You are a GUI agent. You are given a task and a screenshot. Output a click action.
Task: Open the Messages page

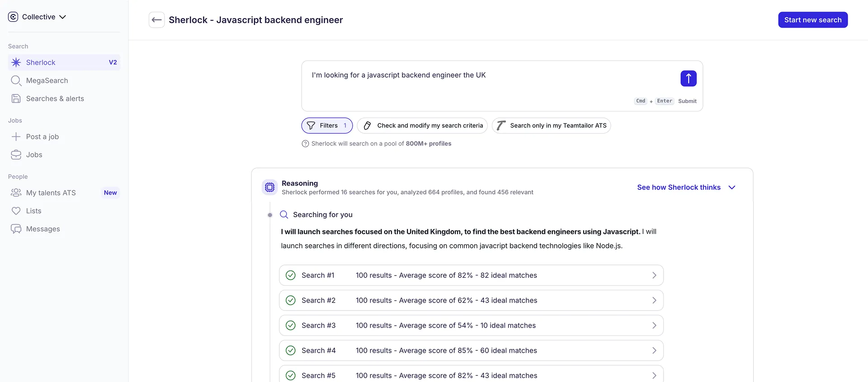point(64,229)
